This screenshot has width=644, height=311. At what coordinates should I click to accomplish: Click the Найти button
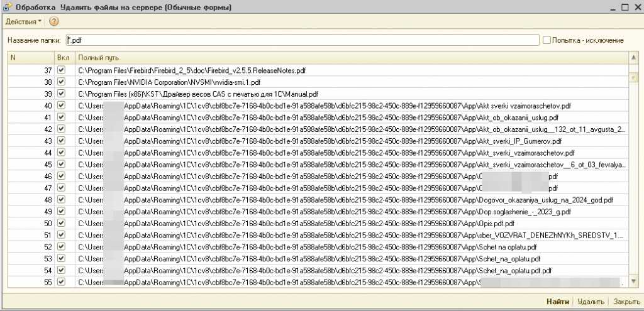558,302
